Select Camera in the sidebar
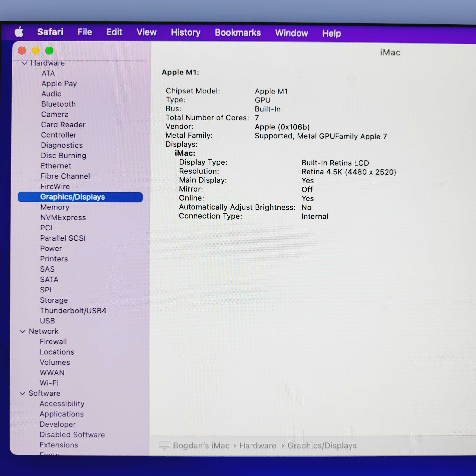The height and width of the screenshot is (476, 476). 55,115
